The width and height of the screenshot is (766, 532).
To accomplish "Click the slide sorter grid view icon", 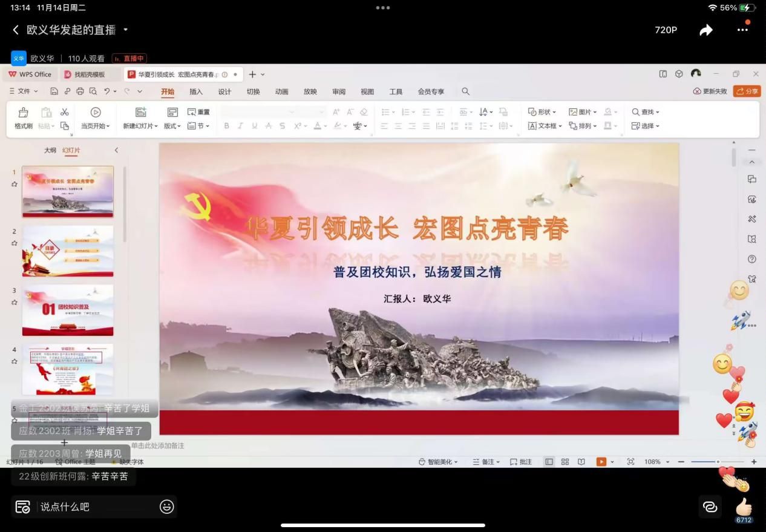I will click(x=565, y=462).
